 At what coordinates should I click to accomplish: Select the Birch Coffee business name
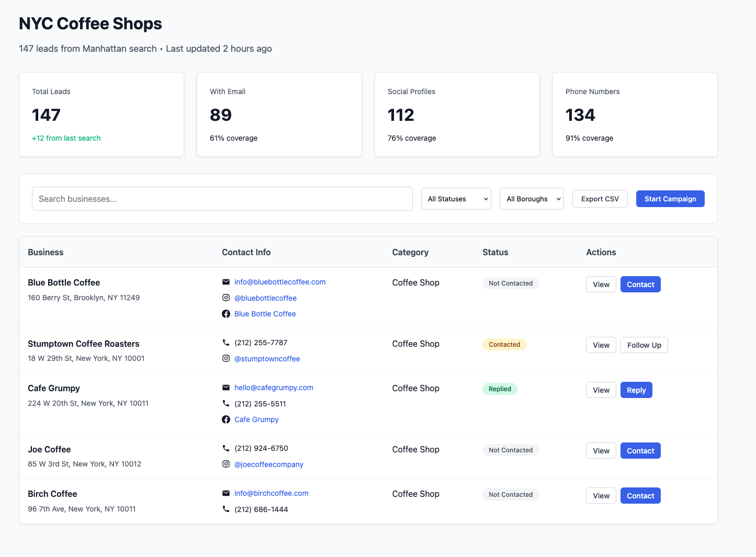click(x=52, y=494)
